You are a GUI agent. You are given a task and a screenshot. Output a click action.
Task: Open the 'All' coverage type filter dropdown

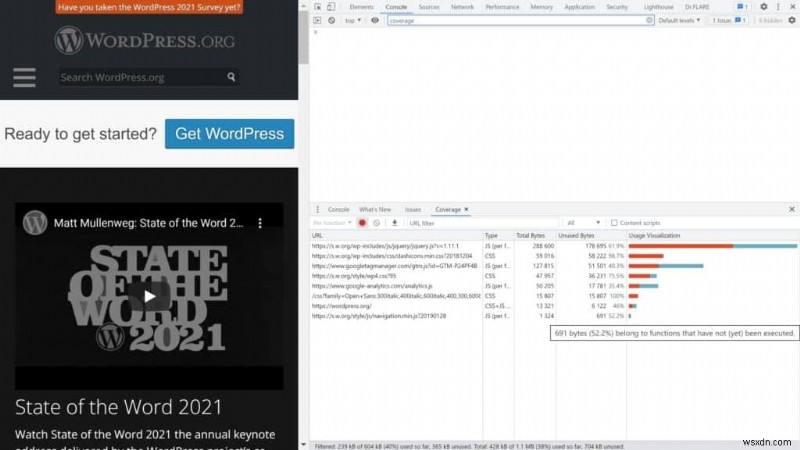pyautogui.click(x=584, y=223)
